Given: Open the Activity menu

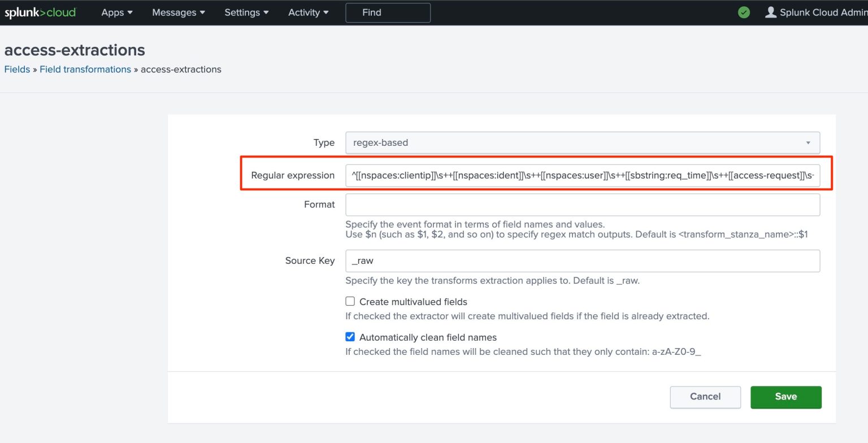Looking at the screenshot, I should point(307,12).
